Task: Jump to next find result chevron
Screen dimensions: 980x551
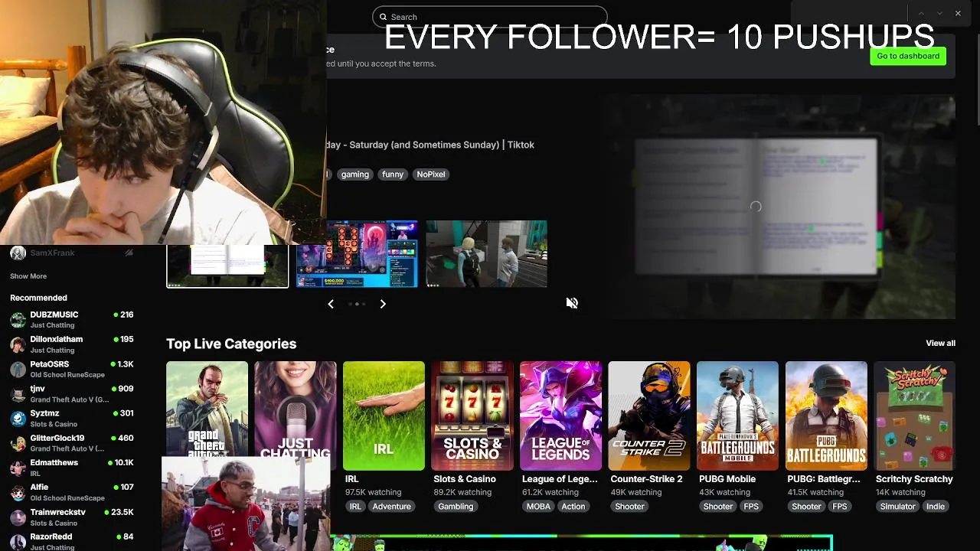Action: (939, 13)
